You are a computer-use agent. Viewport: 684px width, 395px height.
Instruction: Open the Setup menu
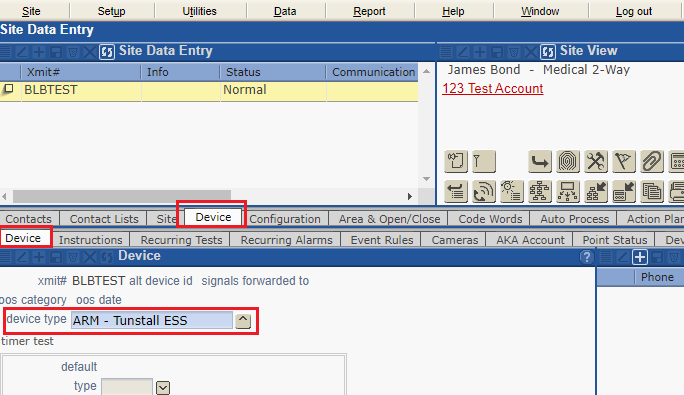111,11
